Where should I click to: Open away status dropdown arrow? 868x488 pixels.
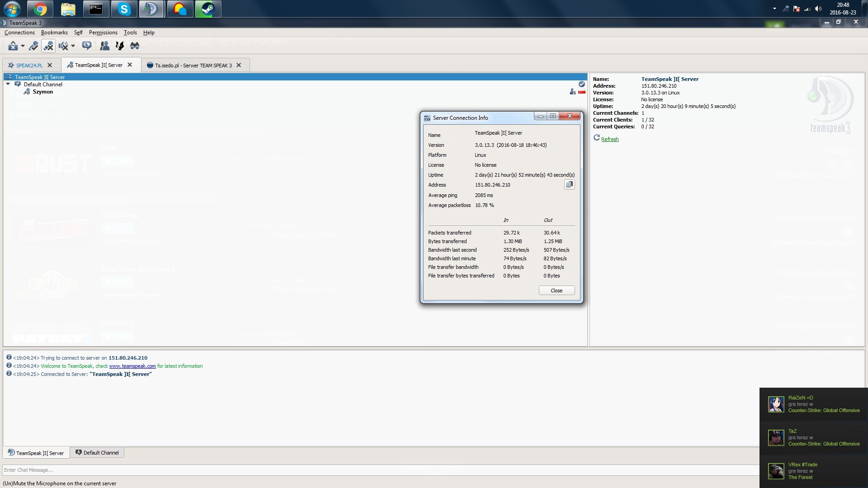(23, 46)
